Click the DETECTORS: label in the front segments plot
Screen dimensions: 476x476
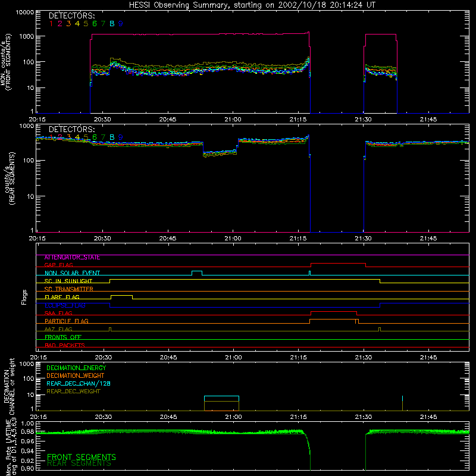(71, 15)
